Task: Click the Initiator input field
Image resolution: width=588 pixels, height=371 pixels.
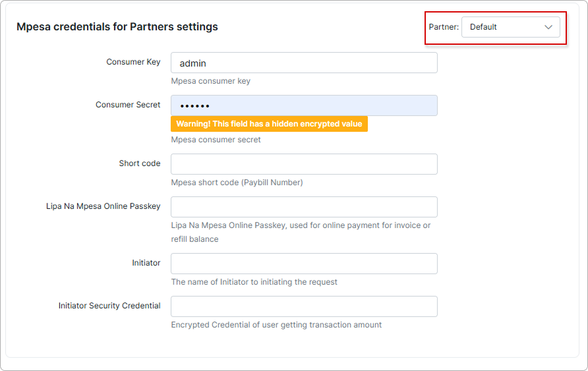Action: [x=304, y=264]
